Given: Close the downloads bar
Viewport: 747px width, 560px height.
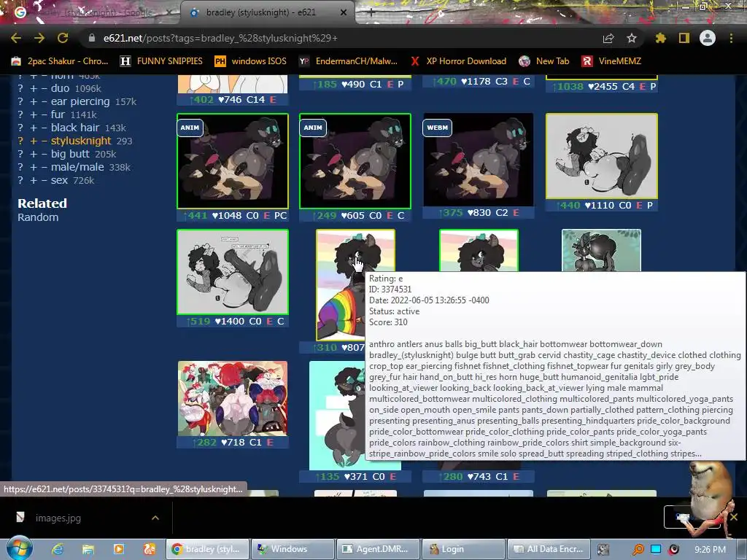Looking at the screenshot, I should [734, 517].
